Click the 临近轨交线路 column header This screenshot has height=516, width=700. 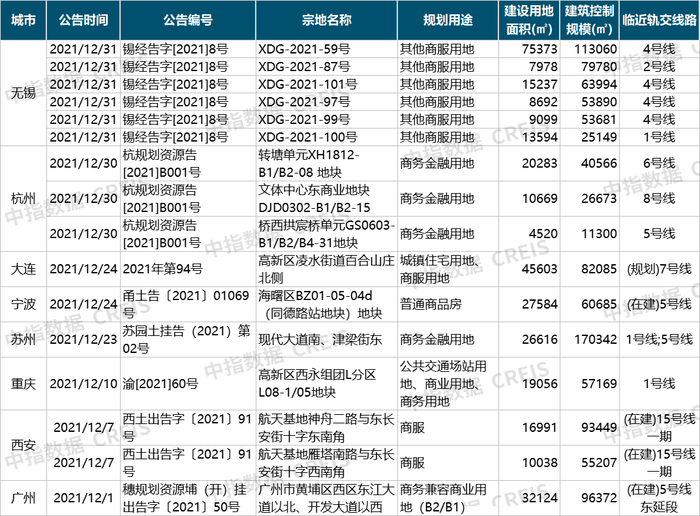(x=659, y=20)
